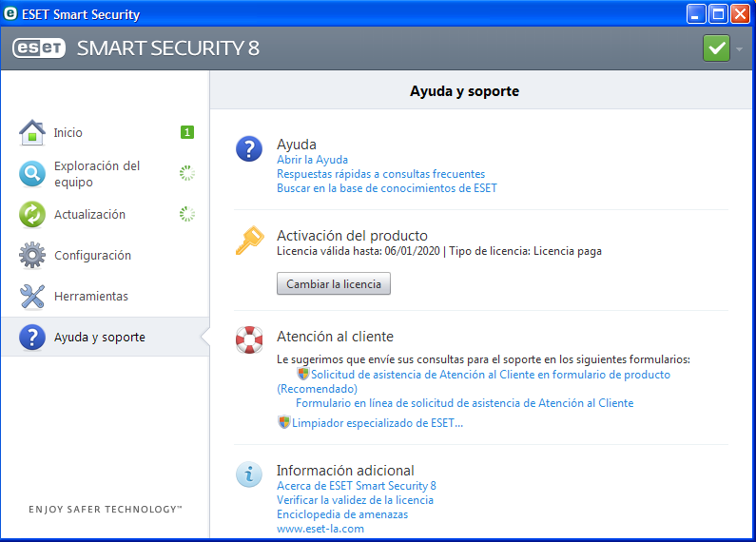Click the Herramientas wrench icon

32,296
